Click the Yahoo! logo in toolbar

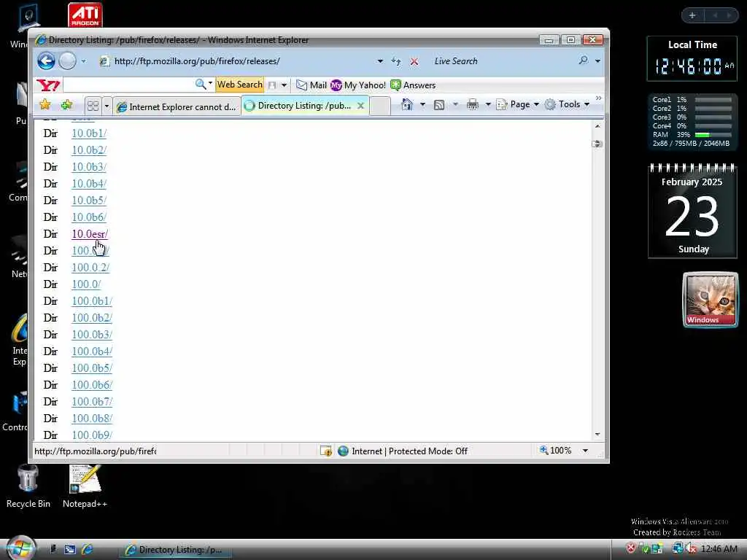[48, 85]
